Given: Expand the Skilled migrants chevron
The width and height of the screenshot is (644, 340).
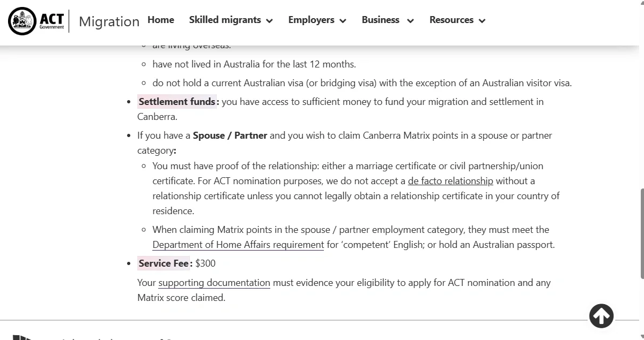Looking at the screenshot, I should click(269, 21).
